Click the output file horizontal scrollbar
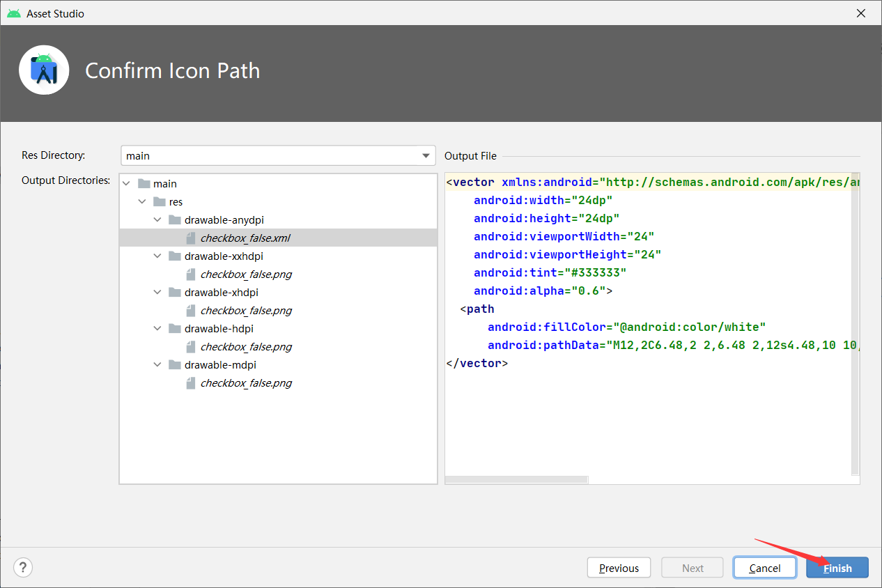 click(516, 479)
